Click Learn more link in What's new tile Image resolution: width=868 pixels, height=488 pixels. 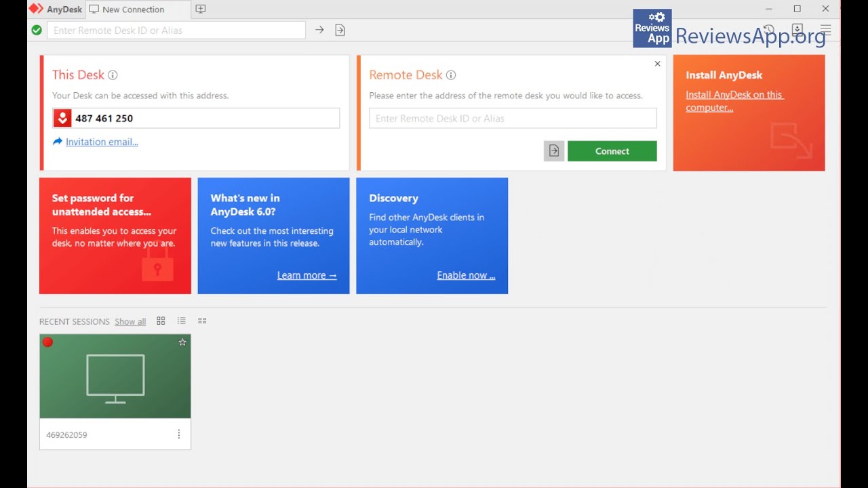click(307, 275)
